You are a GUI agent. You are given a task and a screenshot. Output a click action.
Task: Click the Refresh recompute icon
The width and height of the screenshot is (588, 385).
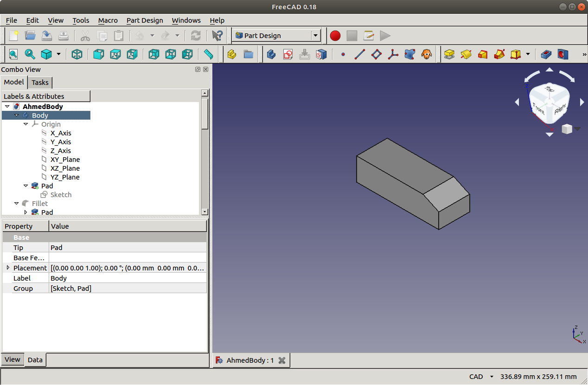click(196, 36)
